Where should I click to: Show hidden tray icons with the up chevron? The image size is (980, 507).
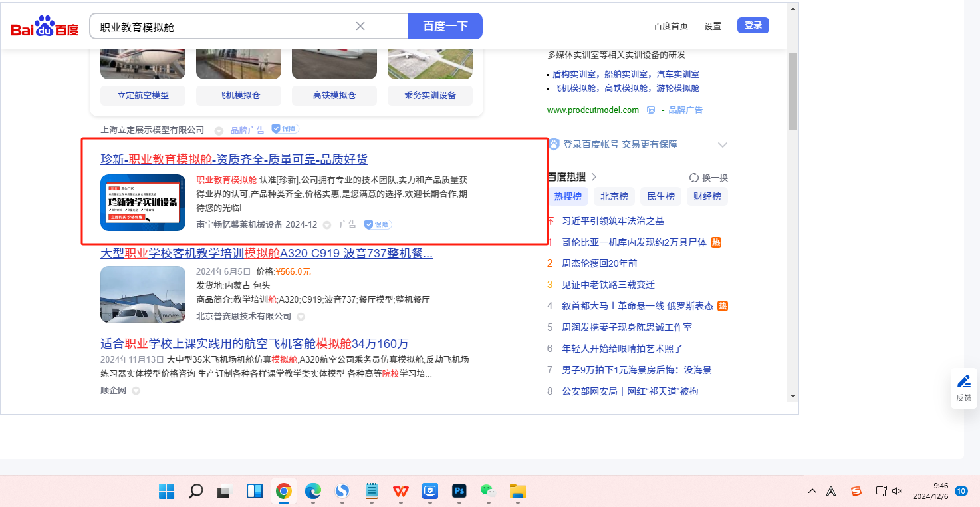coord(812,491)
